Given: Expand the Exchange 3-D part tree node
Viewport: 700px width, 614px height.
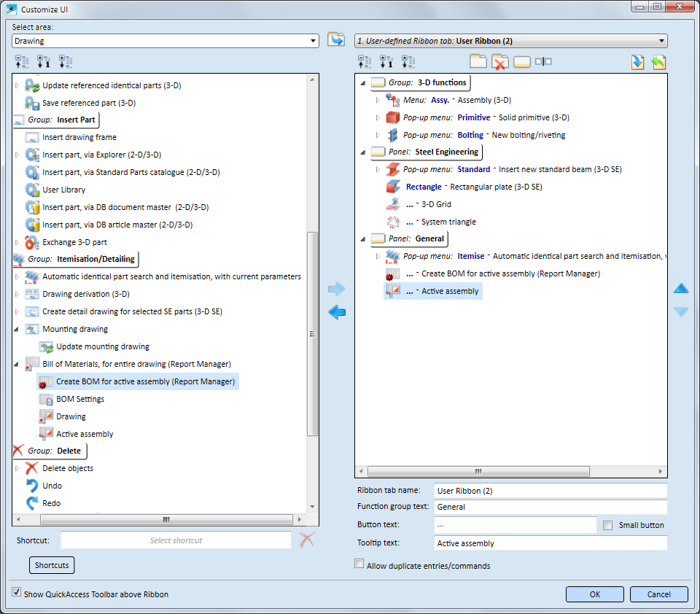Looking at the screenshot, I should pos(18,242).
